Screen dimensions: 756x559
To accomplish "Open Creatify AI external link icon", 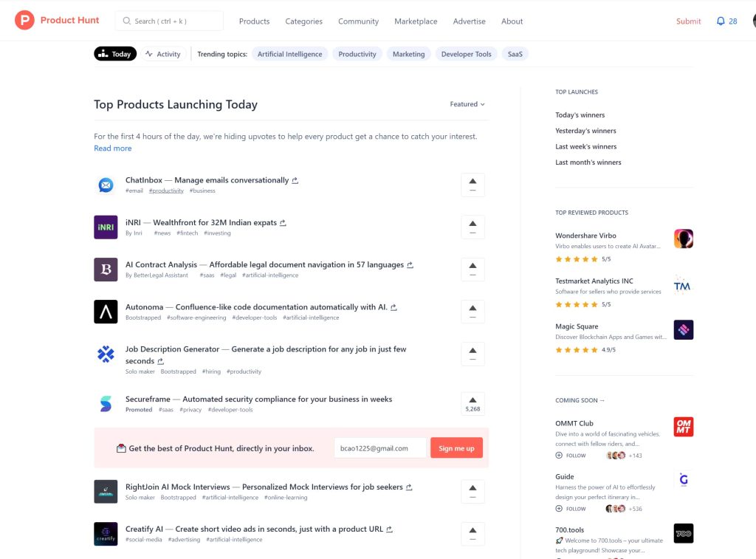I will (x=390, y=529).
